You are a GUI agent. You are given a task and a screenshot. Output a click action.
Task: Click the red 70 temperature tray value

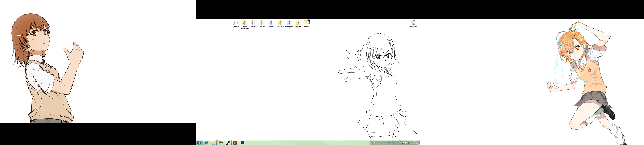[x=380, y=143]
